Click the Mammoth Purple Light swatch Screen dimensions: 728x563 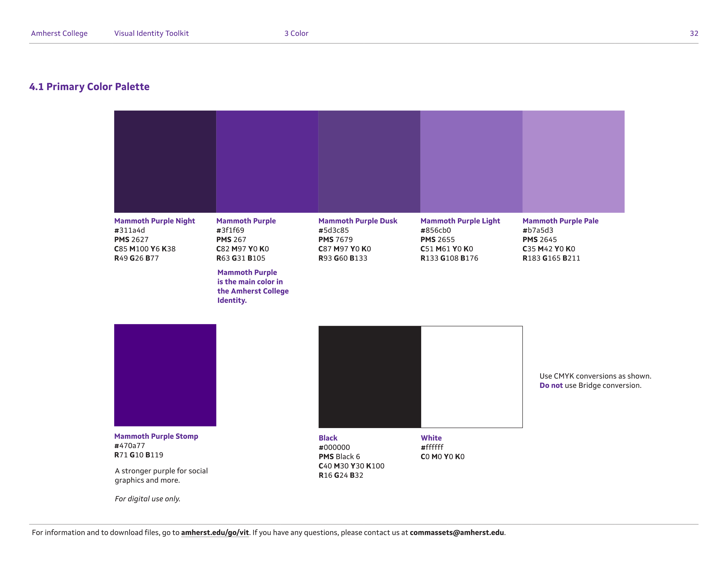coord(471,161)
